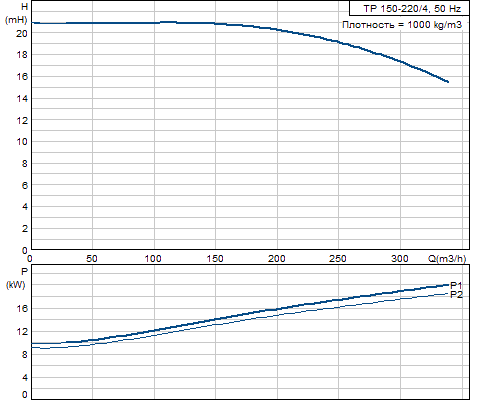Click the 250 tick on the flow axis

point(338,259)
